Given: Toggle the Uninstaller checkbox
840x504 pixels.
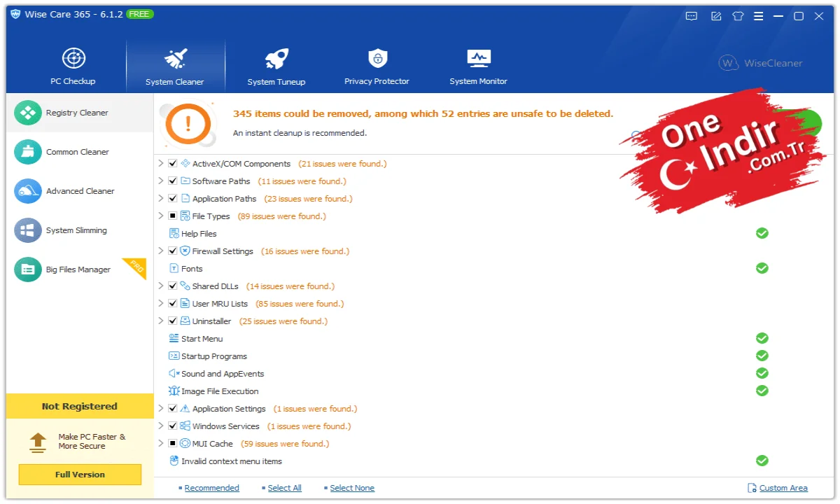Looking at the screenshot, I should click(173, 321).
